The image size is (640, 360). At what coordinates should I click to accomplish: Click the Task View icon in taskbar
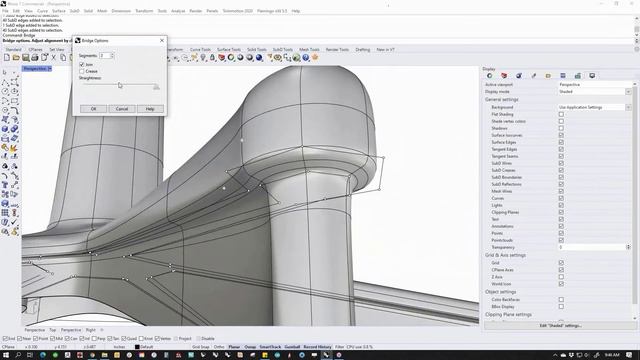click(x=30, y=355)
